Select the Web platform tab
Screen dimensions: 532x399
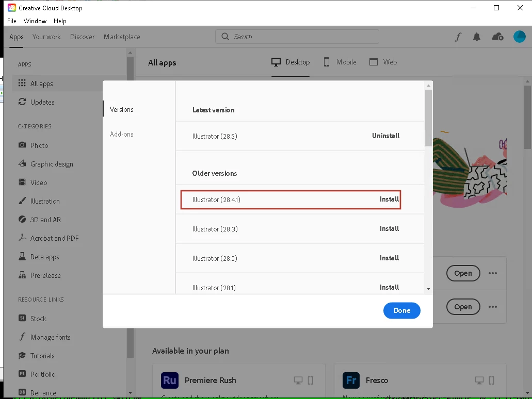(383, 62)
